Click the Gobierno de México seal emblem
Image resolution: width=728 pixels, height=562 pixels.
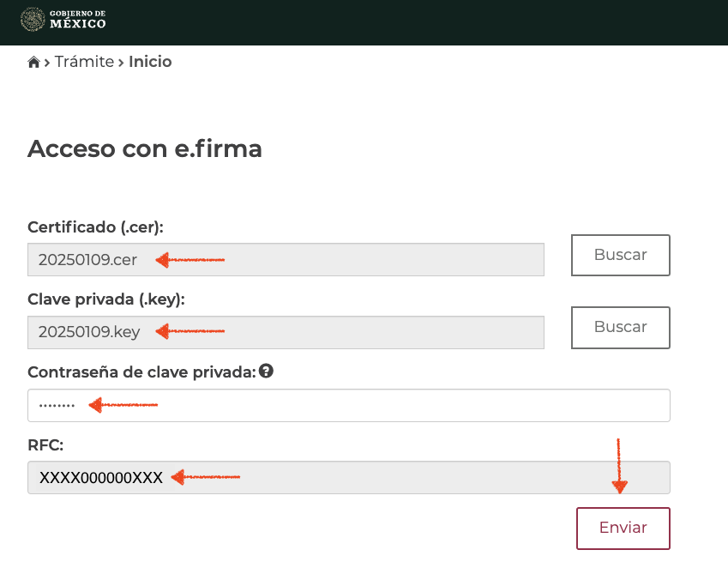tap(33, 19)
